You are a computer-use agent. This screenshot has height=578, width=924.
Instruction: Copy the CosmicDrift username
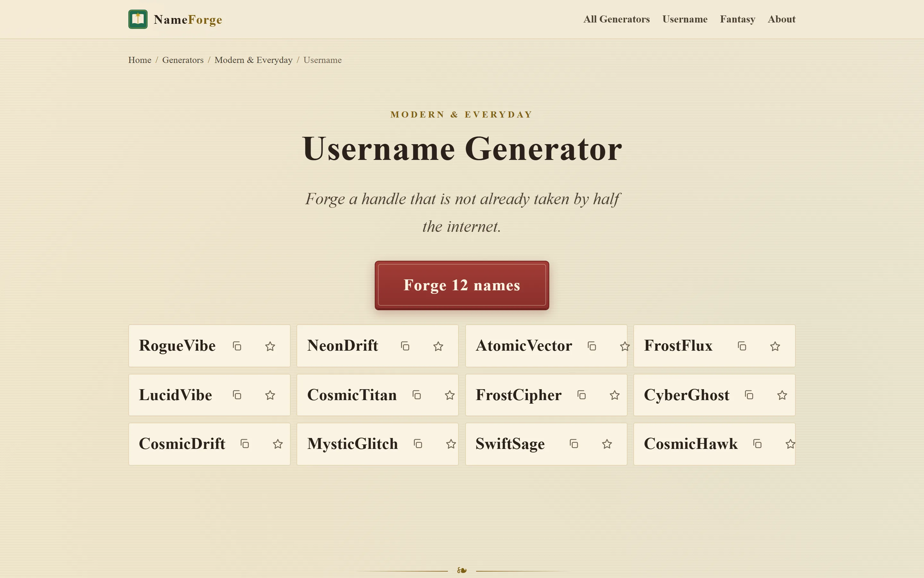245,444
